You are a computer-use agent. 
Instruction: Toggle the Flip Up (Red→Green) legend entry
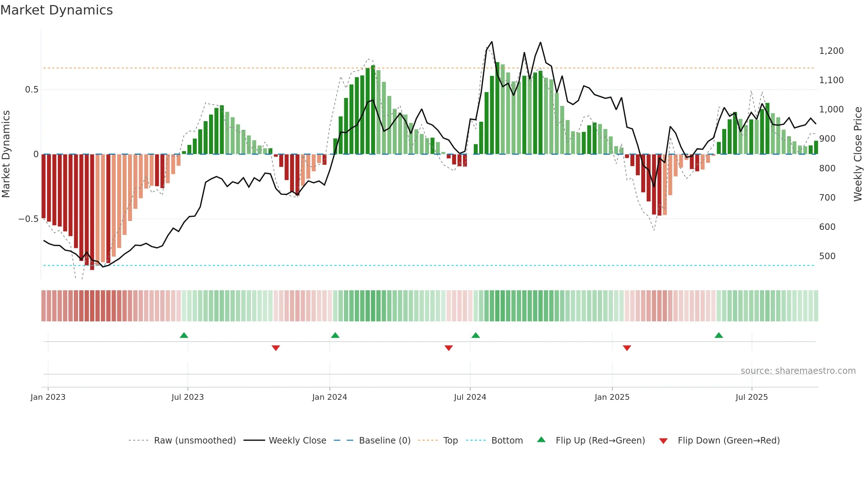(591, 440)
